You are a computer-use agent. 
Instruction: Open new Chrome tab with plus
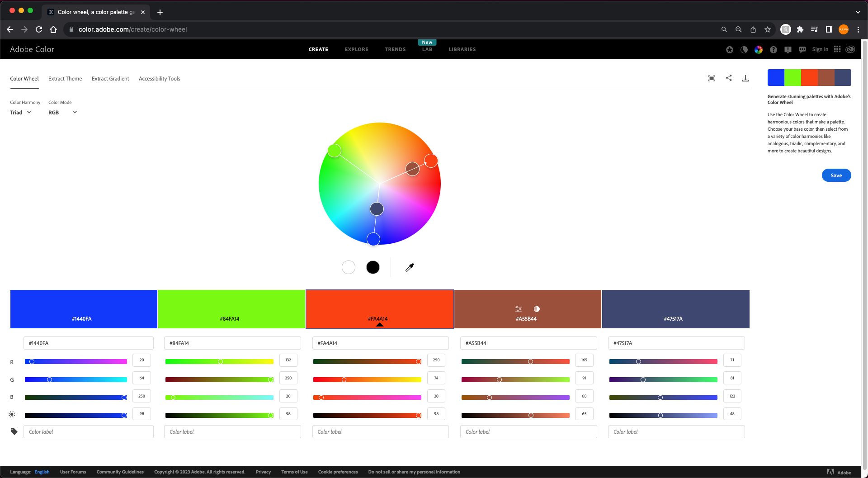[x=160, y=12]
